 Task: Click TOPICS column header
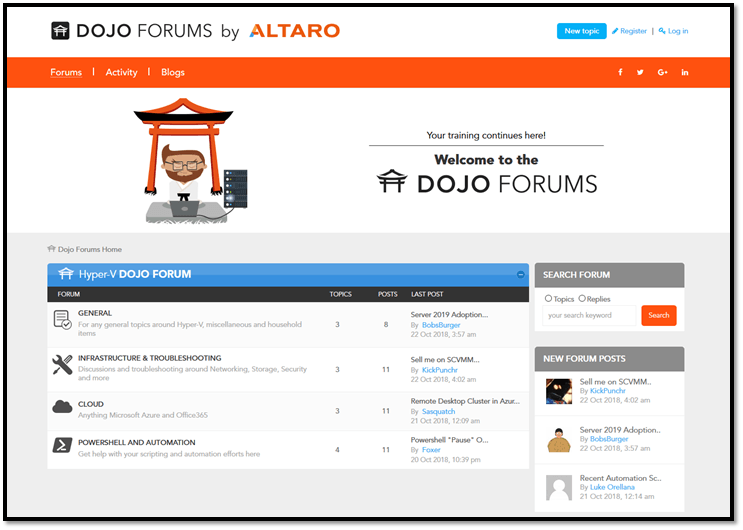point(340,294)
